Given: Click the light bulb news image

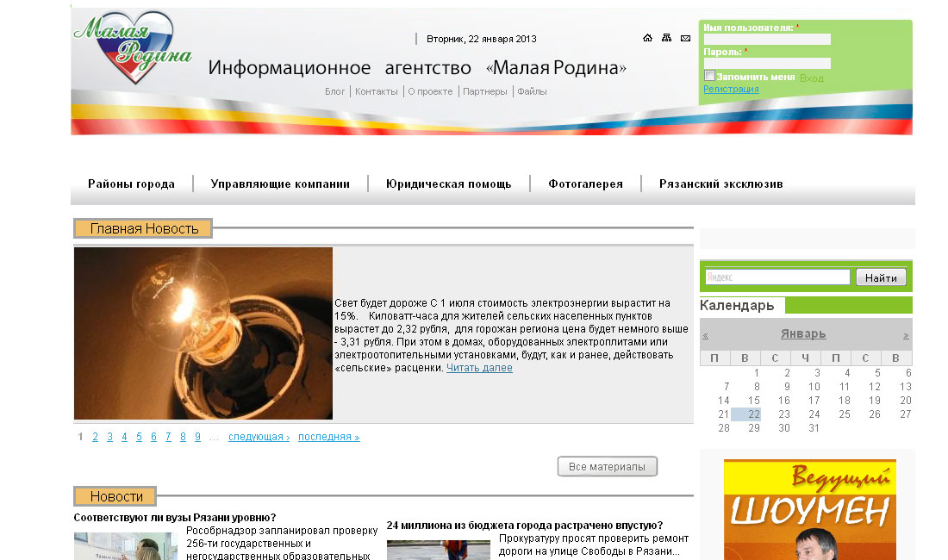Looking at the screenshot, I should click(x=203, y=333).
